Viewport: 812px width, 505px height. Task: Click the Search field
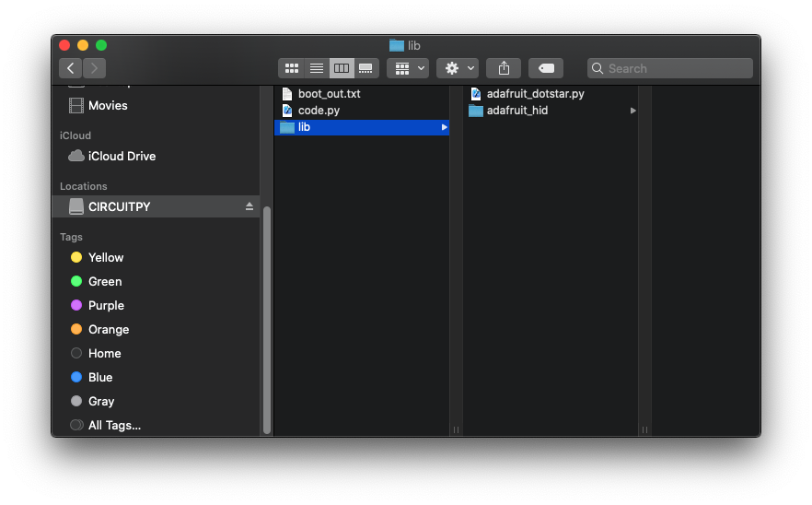tap(670, 68)
